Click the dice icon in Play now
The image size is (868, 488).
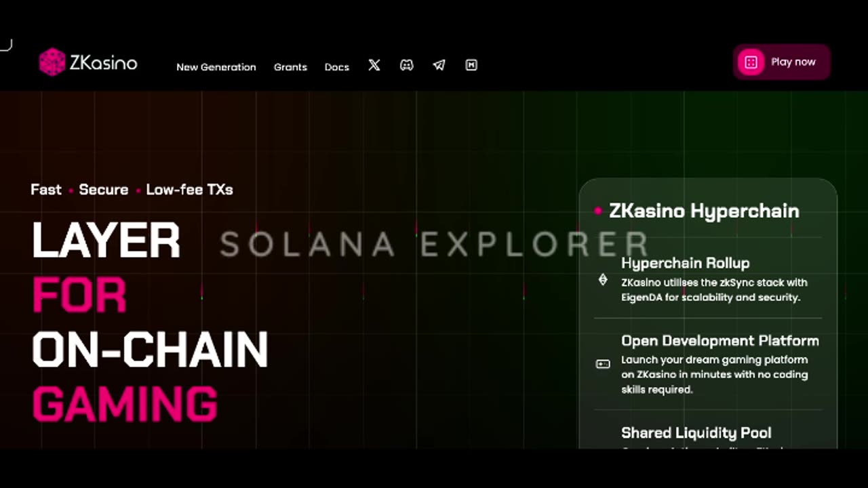coord(751,62)
